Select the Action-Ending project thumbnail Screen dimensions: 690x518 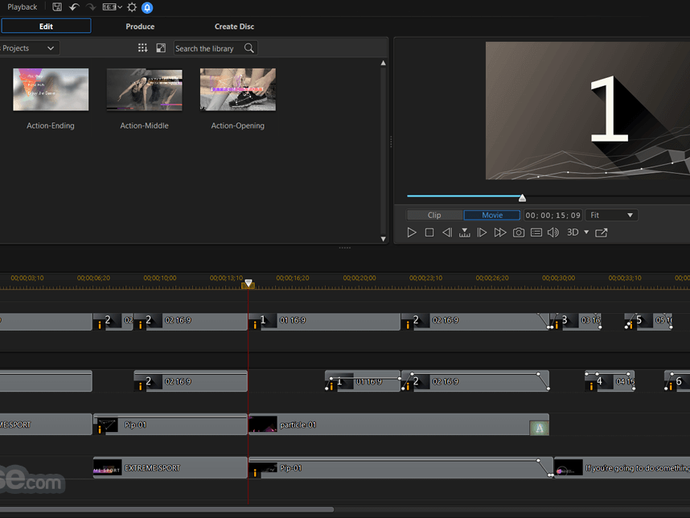point(51,89)
